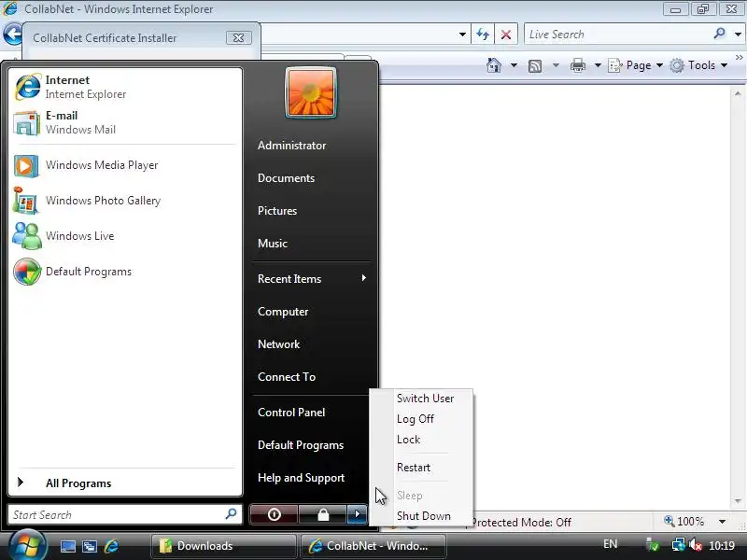Launch Internet Explorer from quick launch
This screenshot has width=747, height=560.
point(111,546)
